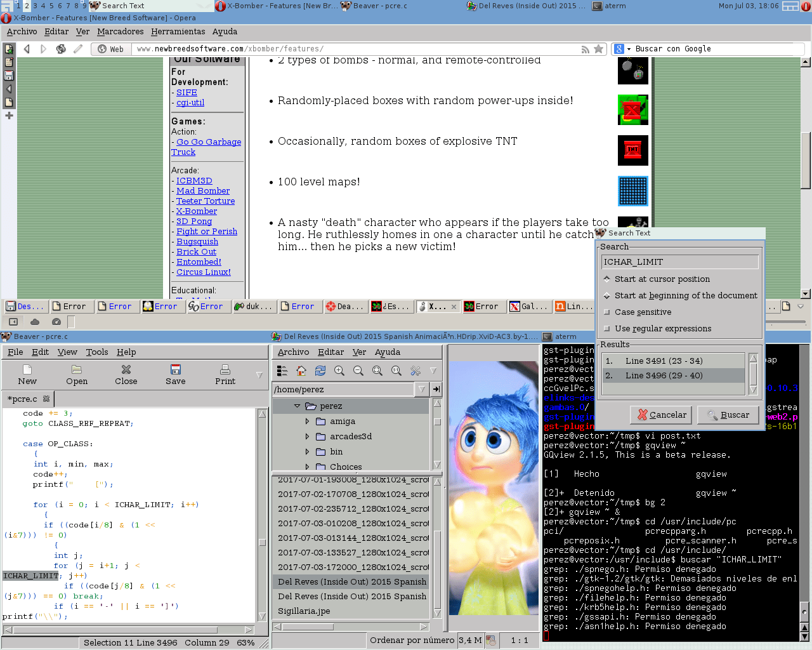Expand the amiga folder in GQview tree

[x=308, y=421]
